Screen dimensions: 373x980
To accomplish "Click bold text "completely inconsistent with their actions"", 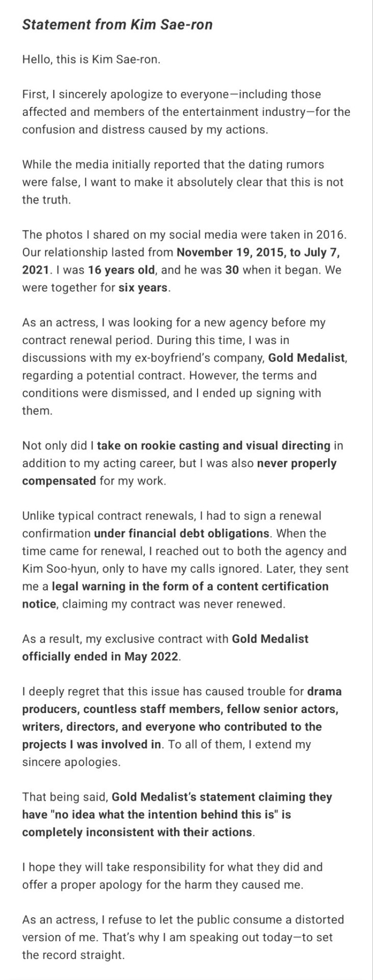I will (137, 832).
